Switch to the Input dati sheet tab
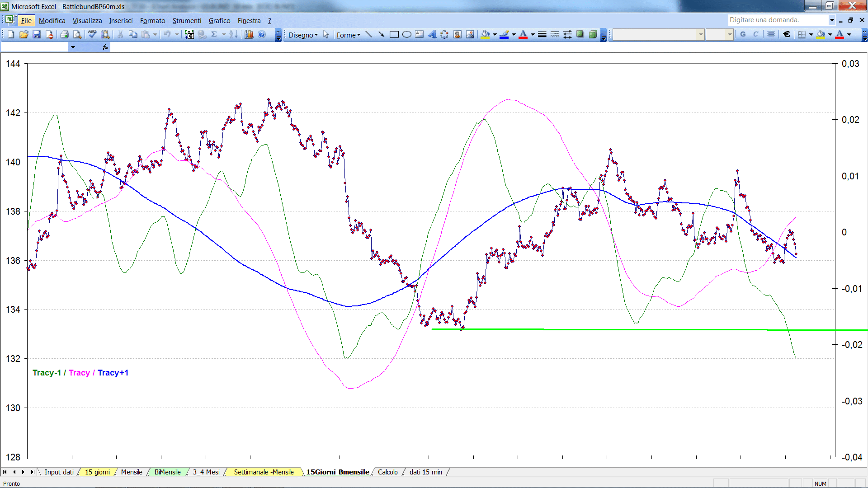868x488 pixels. pos(59,472)
